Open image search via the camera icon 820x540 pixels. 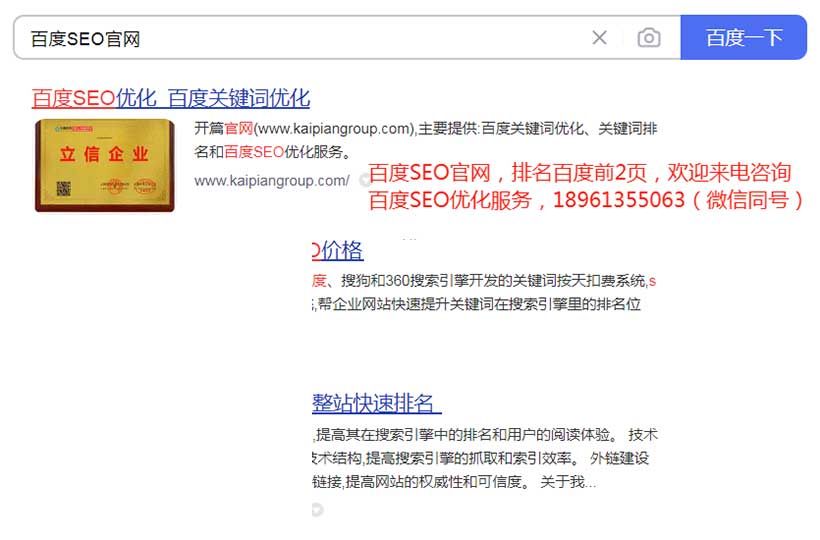pos(649,38)
